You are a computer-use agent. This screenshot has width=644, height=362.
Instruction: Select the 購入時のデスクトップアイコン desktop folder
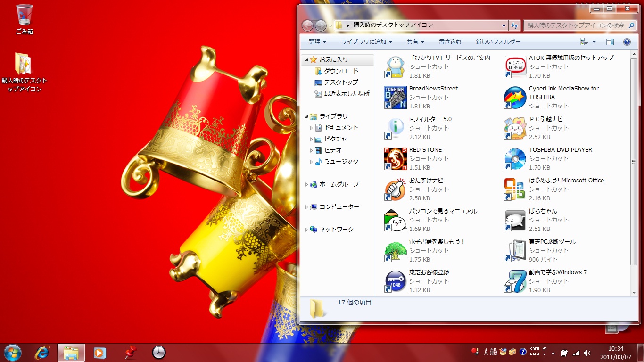point(24,72)
